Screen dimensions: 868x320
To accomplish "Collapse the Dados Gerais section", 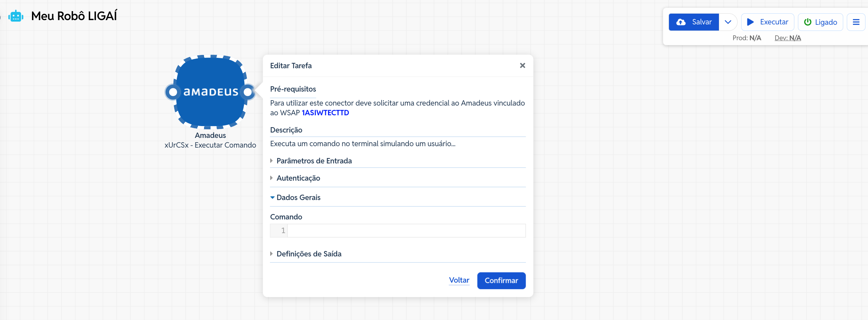I will [398, 198].
